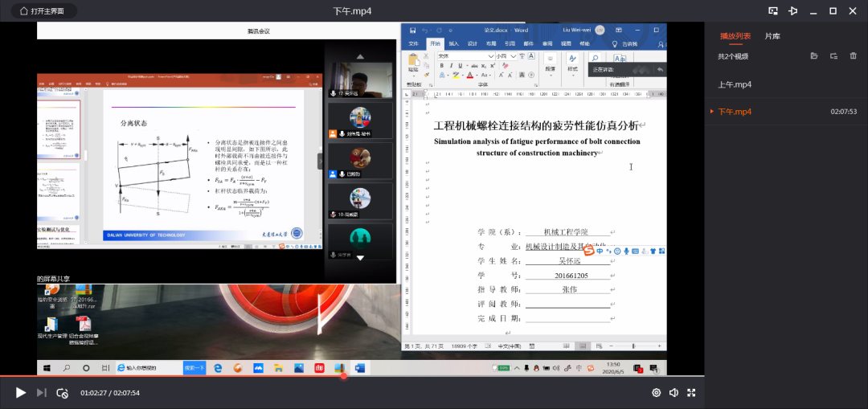Open the player settings gear
Screen dimensions: 868x409
point(657,393)
